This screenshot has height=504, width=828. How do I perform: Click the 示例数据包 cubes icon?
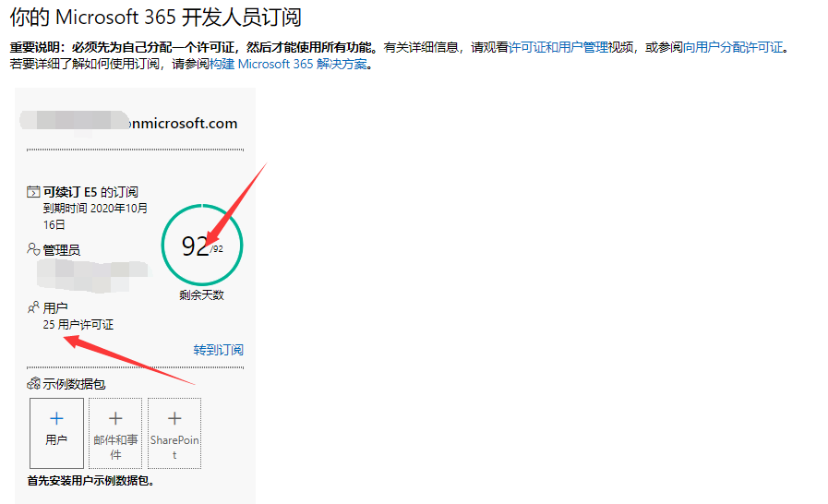[34, 384]
